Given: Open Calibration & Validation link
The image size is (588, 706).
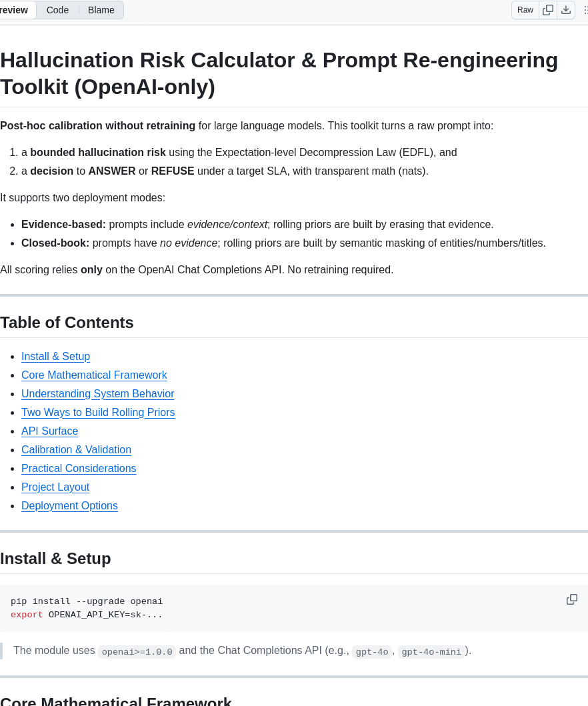Looking at the screenshot, I should point(76,450).
